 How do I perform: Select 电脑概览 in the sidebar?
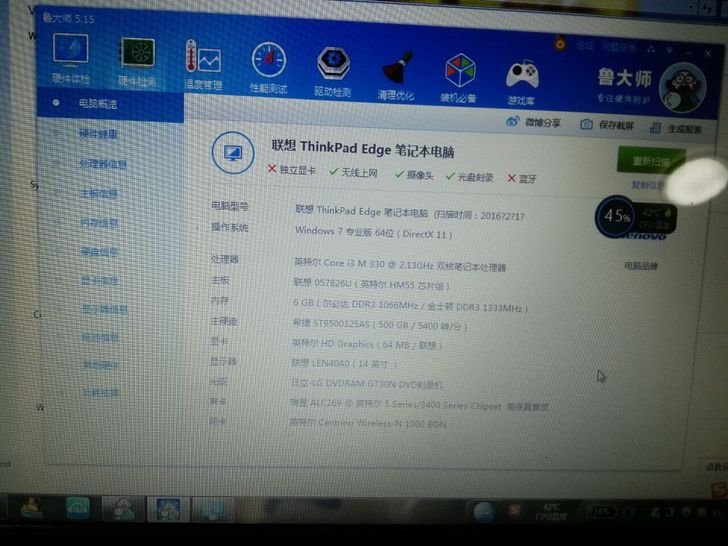110,104
